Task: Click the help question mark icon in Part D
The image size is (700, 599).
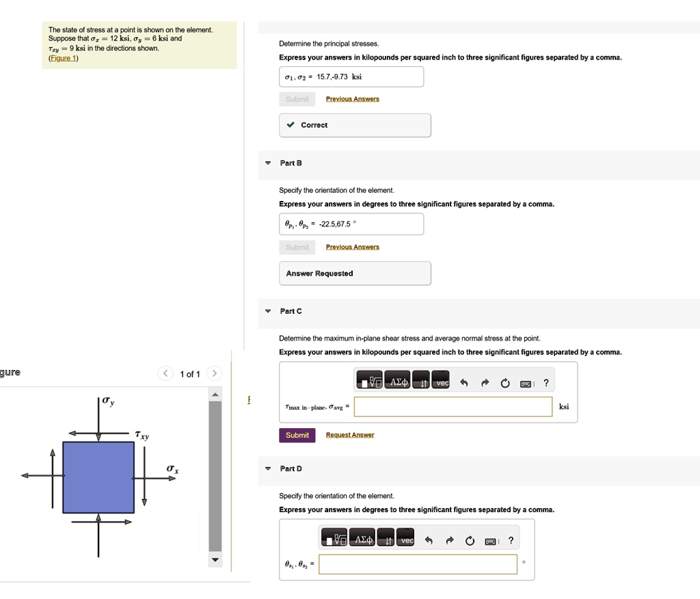Action: point(511,540)
